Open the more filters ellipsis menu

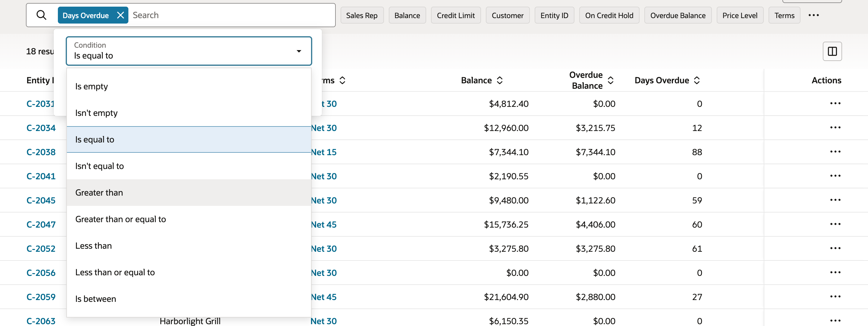813,15
